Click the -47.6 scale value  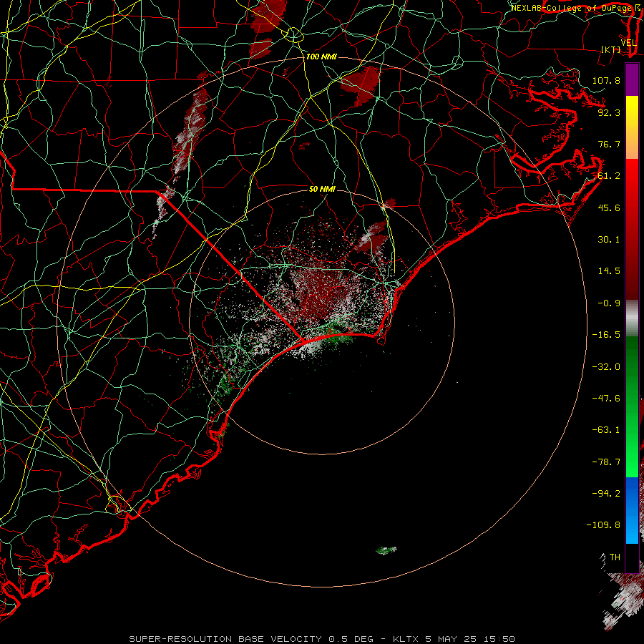coord(606,399)
